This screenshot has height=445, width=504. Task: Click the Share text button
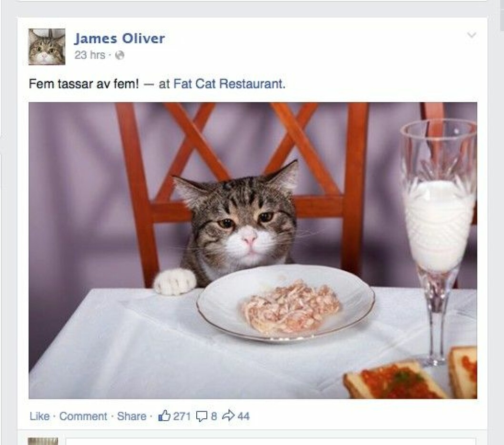(131, 416)
